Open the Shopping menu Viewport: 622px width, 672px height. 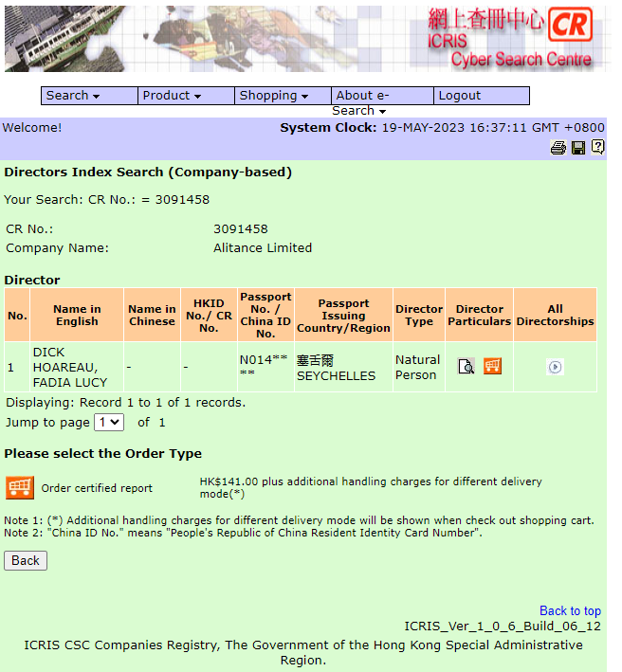click(283, 96)
